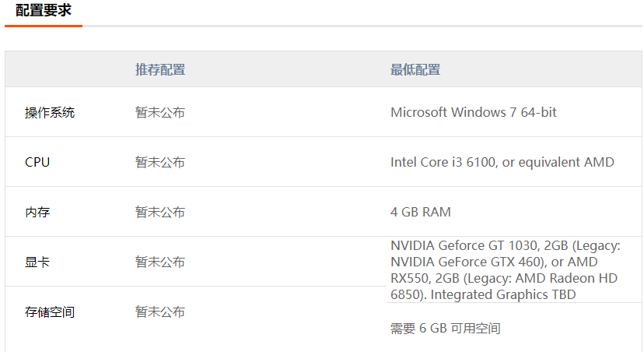Select the 内存 row label
Viewport: 644px width, 352px height.
(37, 212)
